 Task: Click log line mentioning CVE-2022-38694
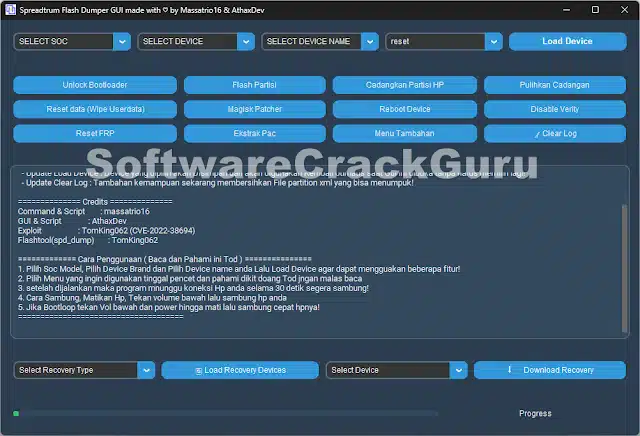[107, 231]
